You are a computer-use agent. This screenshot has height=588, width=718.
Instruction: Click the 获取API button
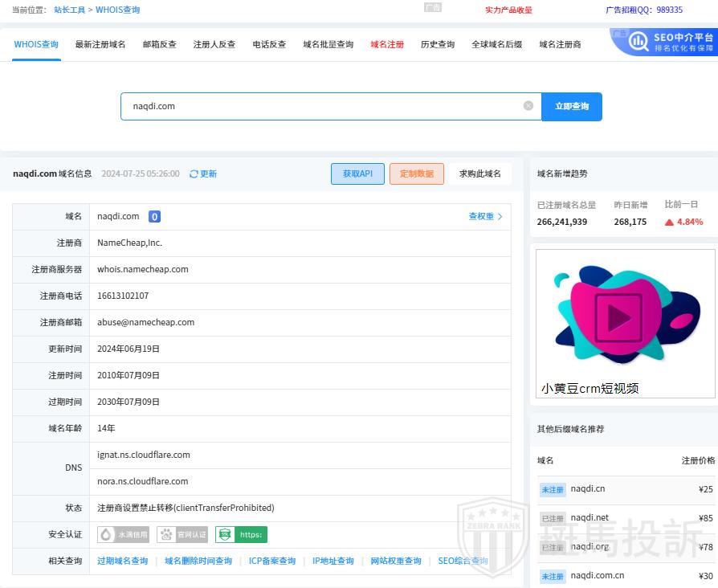(x=357, y=174)
